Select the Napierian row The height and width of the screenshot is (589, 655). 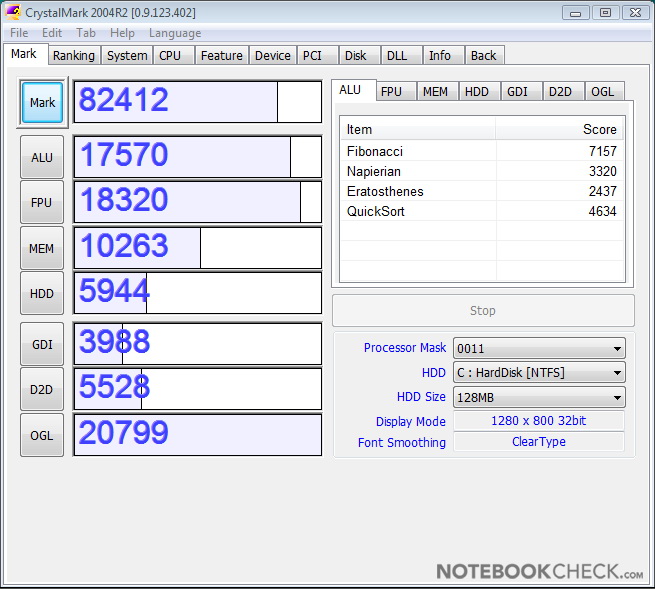pyautogui.click(x=482, y=171)
